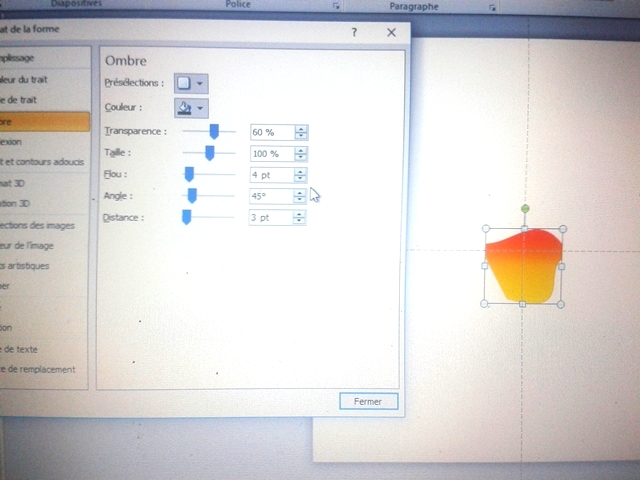640x480 pixels.
Task: Expand the Couleur dropdown arrow
Action: coord(201,108)
